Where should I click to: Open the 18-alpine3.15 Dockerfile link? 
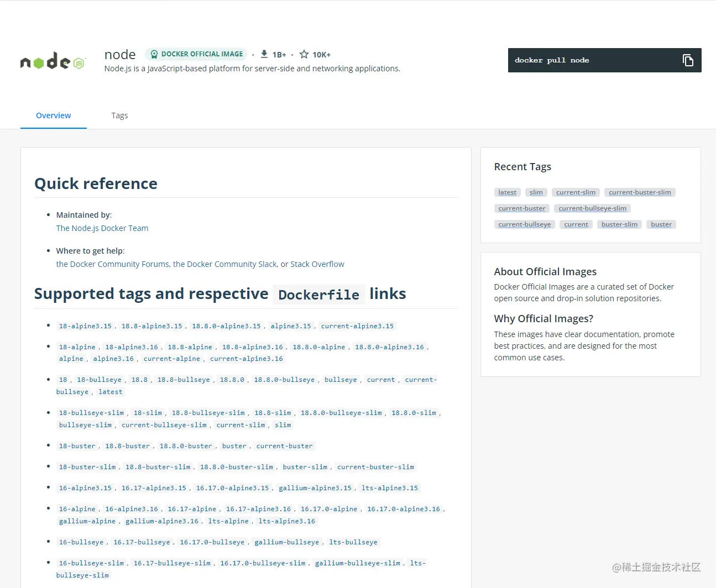85,326
